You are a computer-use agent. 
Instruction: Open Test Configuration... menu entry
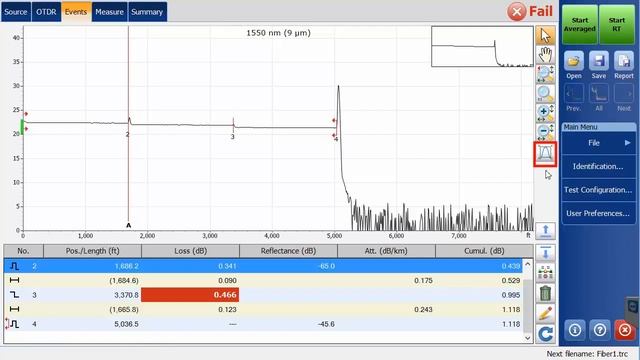pos(598,190)
